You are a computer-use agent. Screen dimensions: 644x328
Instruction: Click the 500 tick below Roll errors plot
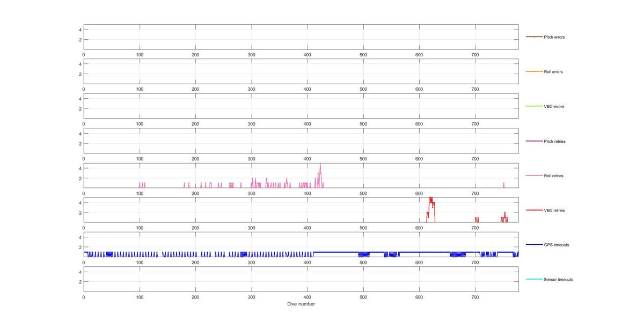click(363, 89)
